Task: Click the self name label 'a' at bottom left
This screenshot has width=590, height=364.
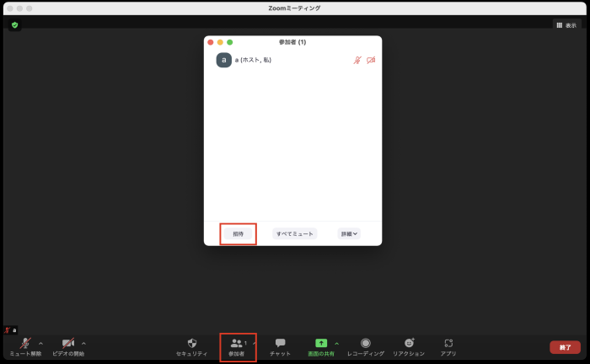Action: coord(14,330)
